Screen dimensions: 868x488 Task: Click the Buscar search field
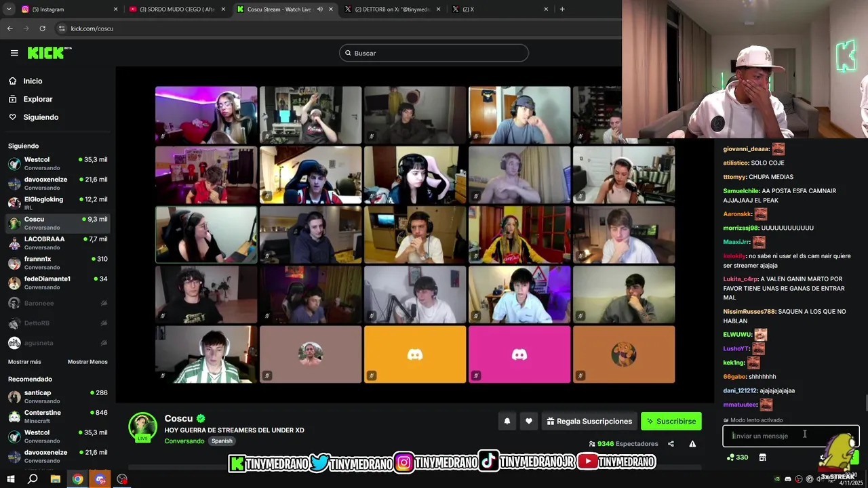coord(434,53)
